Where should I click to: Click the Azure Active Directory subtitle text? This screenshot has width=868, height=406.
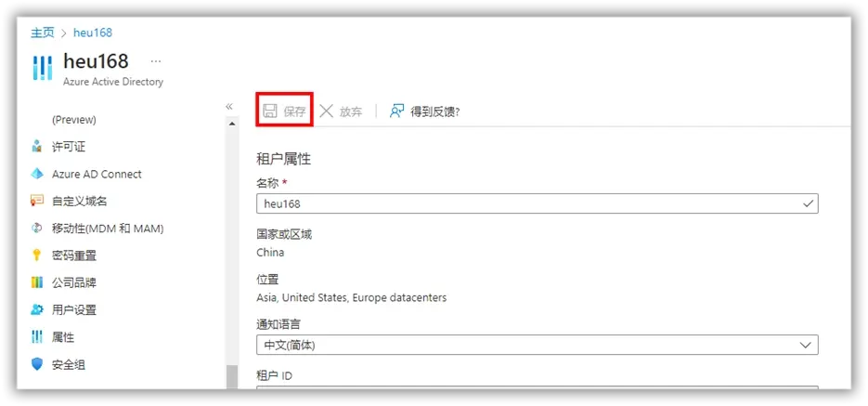coord(113,82)
